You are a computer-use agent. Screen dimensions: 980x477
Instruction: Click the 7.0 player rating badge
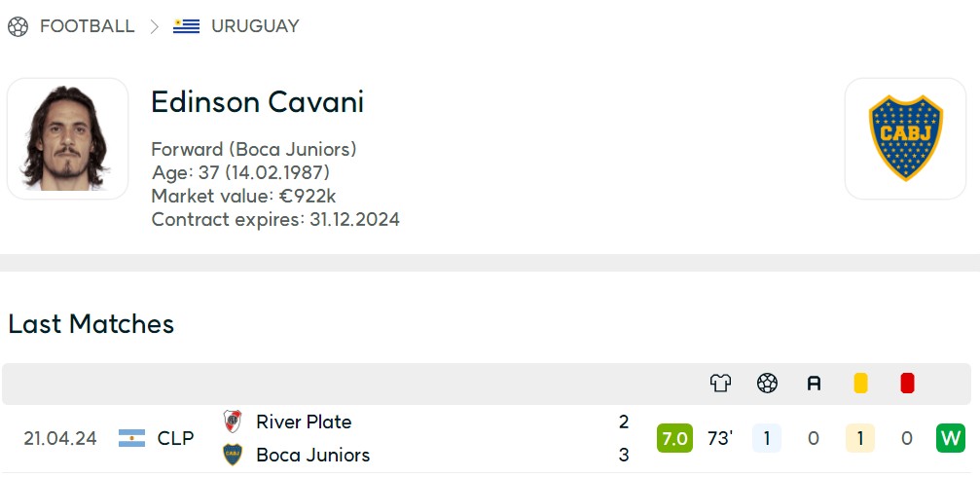tap(675, 438)
